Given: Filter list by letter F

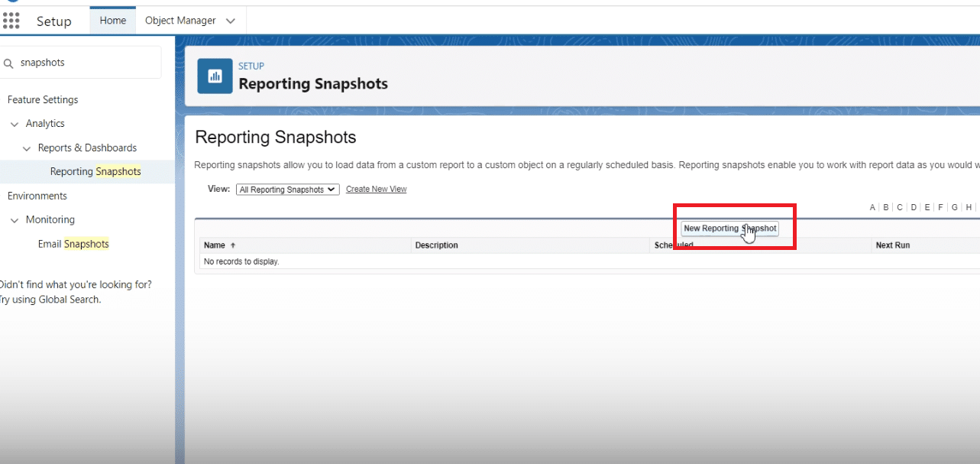Looking at the screenshot, I should (x=940, y=207).
